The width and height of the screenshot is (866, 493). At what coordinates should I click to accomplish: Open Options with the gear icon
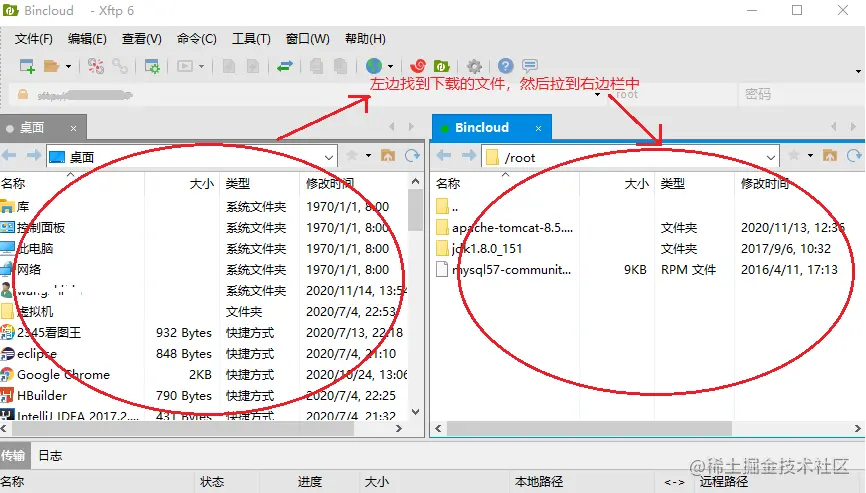point(474,66)
